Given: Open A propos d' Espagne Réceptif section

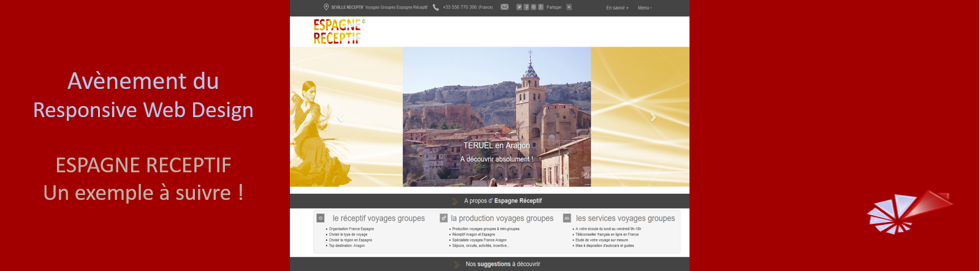Looking at the screenshot, I should click(x=503, y=201).
